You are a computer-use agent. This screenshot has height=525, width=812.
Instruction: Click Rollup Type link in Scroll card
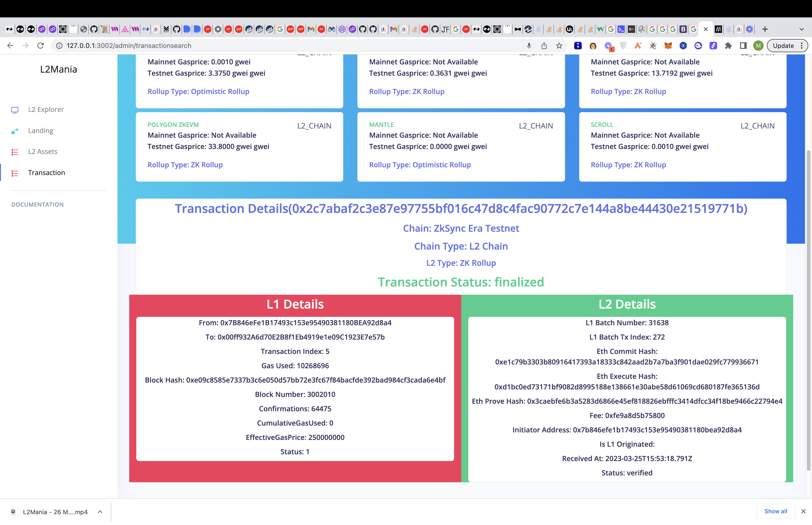click(x=628, y=165)
